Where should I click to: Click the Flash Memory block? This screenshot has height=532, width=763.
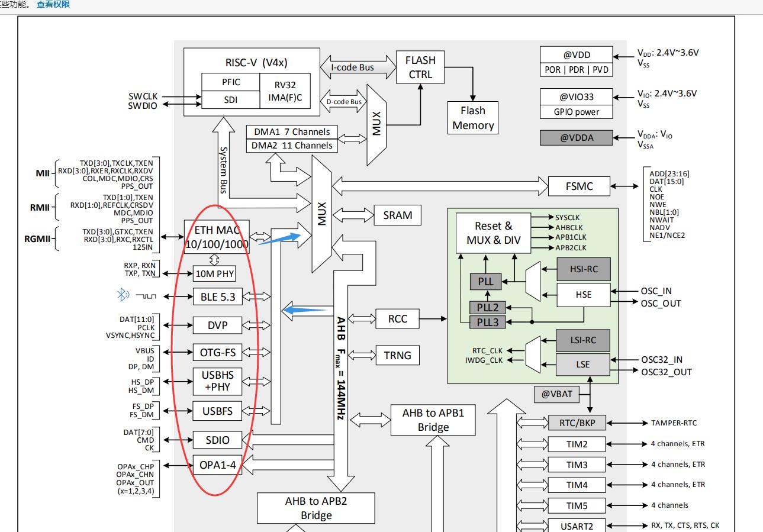(x=473, y=118)
